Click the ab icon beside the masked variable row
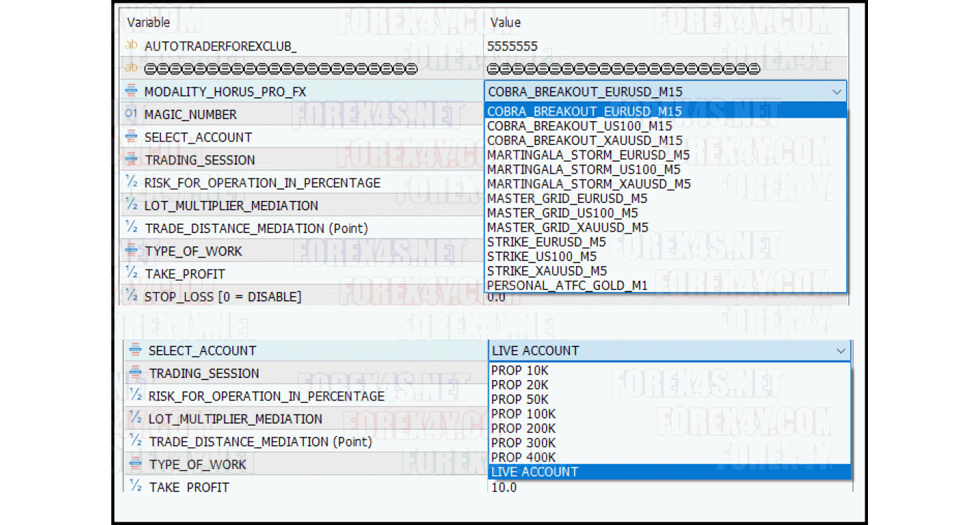The height and width of the screenshot is (525, 980). click(x=131, y=68)
